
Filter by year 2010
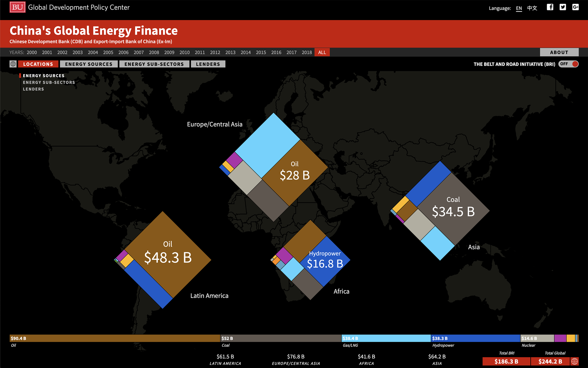pyautogui.click(x=185, y=52)
